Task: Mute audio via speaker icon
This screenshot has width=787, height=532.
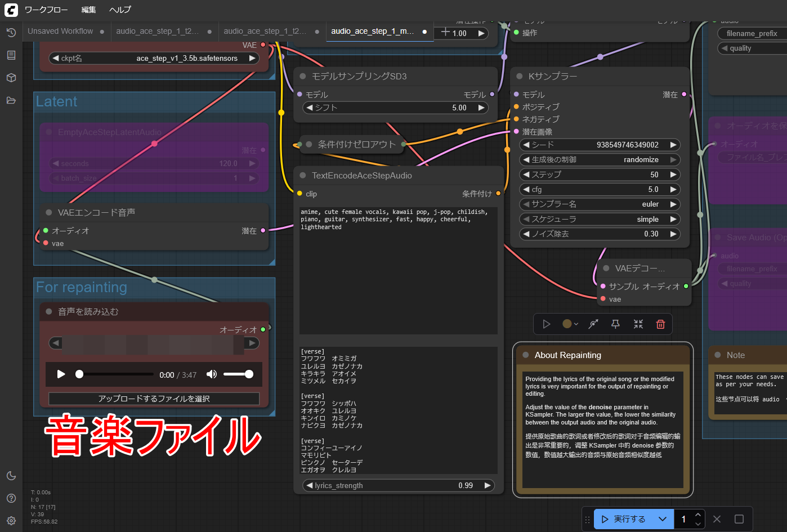Action: pos(211,374)
